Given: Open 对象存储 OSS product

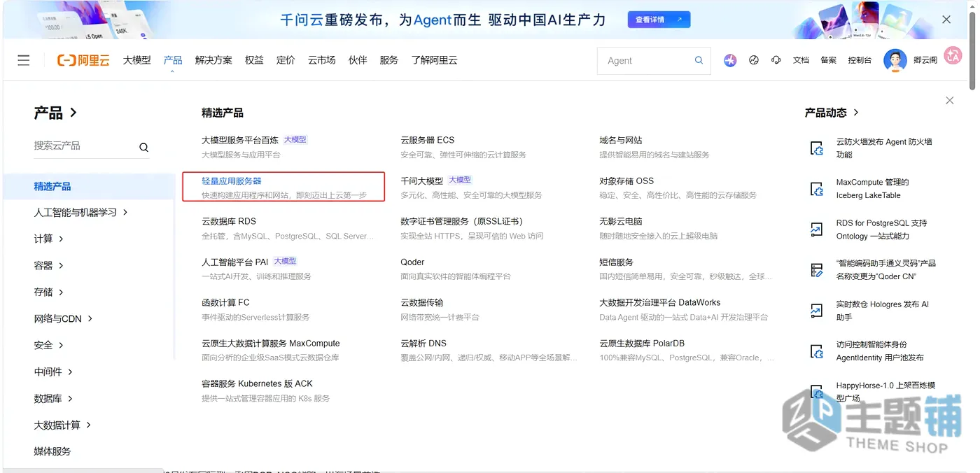Looking at the screenshot, I should 626,181.
